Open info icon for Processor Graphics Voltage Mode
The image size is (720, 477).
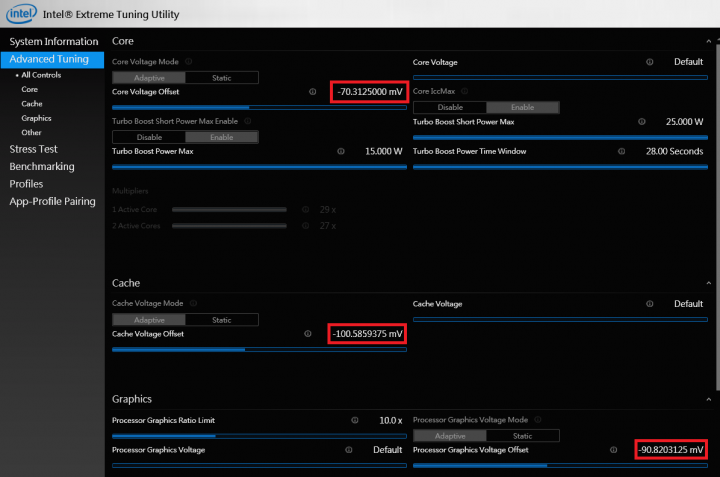[538, 420]
